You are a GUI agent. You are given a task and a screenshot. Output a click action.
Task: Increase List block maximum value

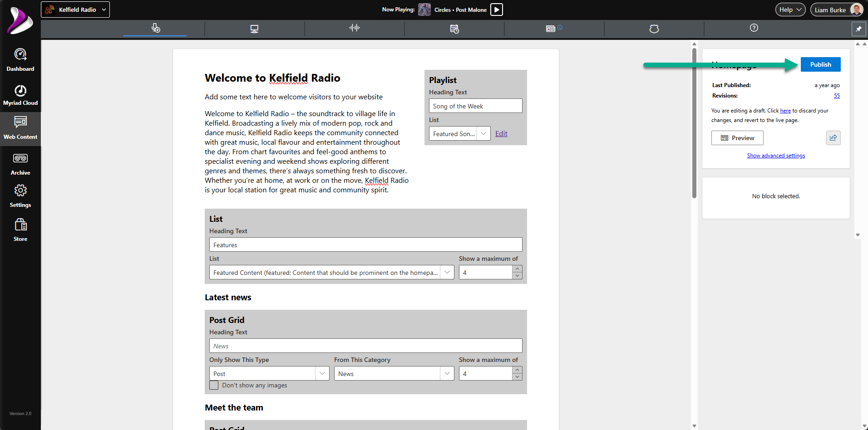point(517,269)
